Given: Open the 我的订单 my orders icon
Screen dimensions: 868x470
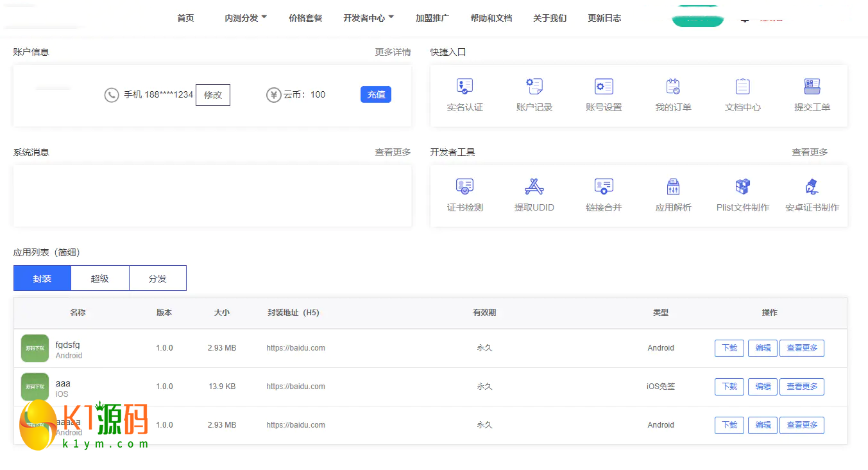Looking at the screenshot, I should (x=673, y=87).
